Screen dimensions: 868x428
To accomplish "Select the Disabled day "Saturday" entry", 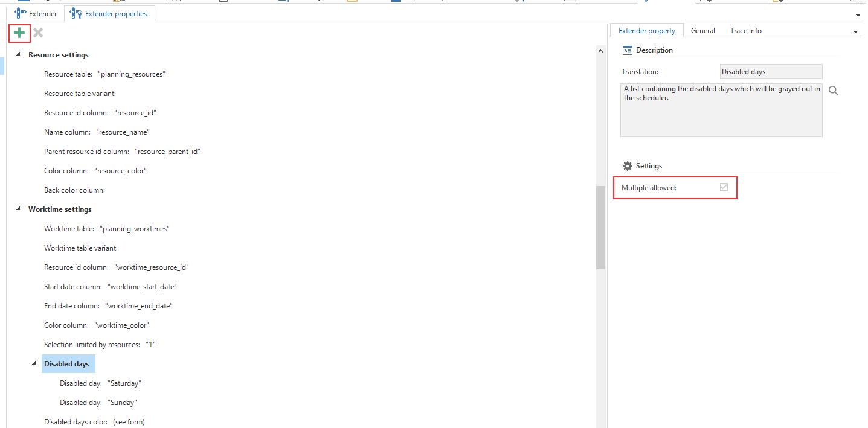I will coord(100,383).
